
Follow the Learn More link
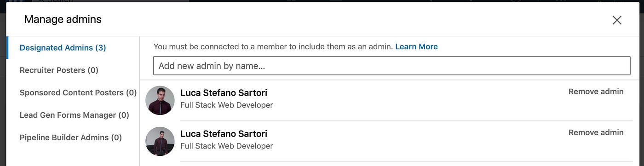[416, 46]
